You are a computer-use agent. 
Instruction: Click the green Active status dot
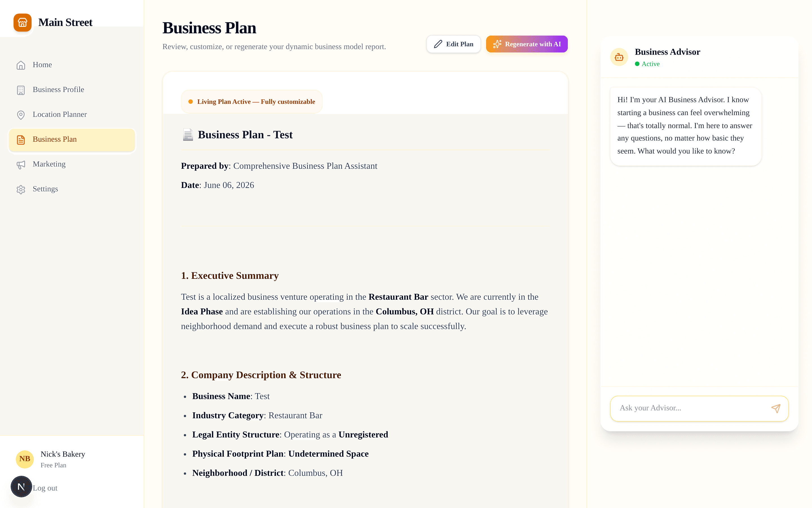pos(637,64)
